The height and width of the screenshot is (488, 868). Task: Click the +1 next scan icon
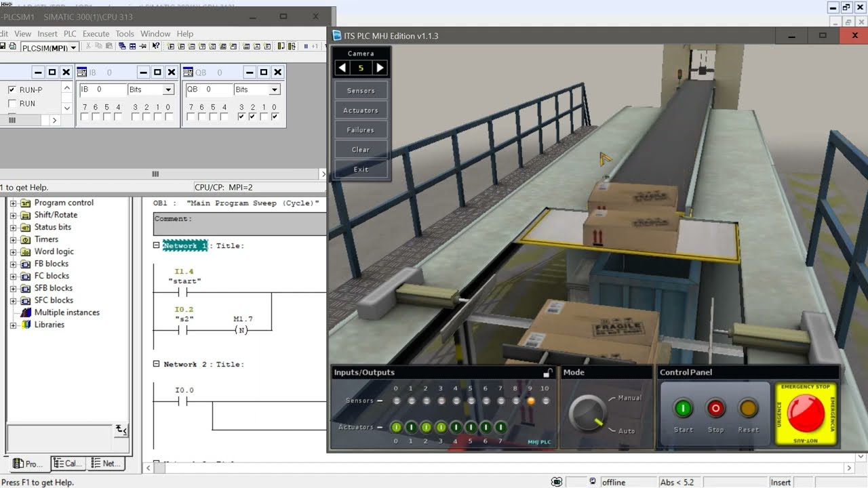tap(315, 46)
